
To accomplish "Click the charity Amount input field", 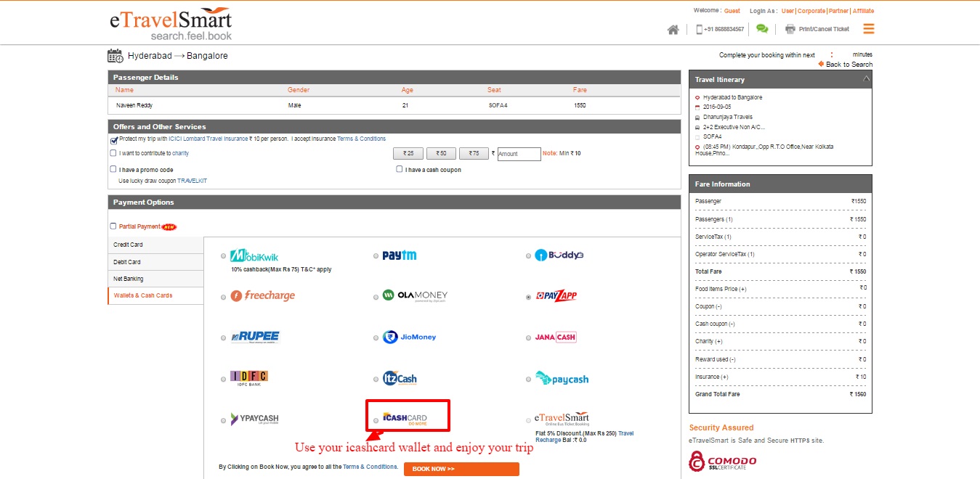I will click(x=519, y=154).
